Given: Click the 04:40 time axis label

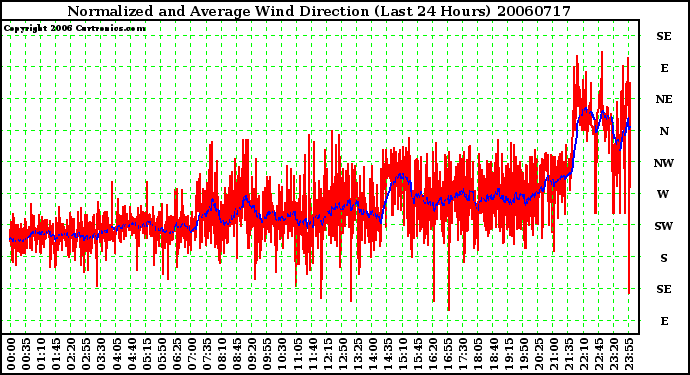Looking at the screenshot, I should (x=132, y=354).
